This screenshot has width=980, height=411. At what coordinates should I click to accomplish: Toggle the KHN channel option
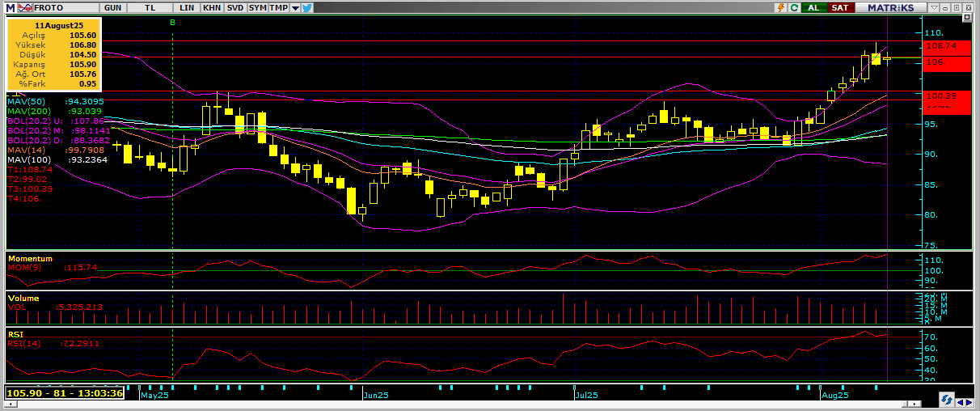coord(211,7)
